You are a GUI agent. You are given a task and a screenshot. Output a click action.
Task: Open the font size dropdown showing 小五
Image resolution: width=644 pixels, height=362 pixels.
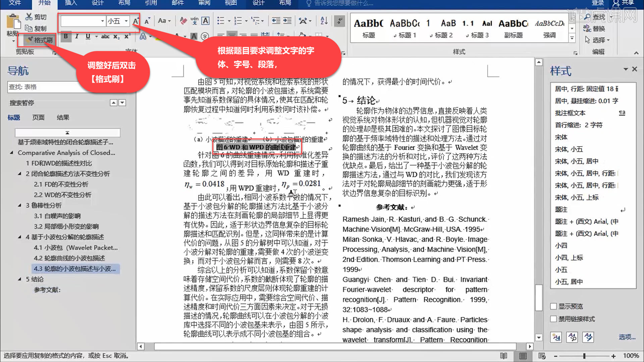pyautogui.click(x=126, y=21)
